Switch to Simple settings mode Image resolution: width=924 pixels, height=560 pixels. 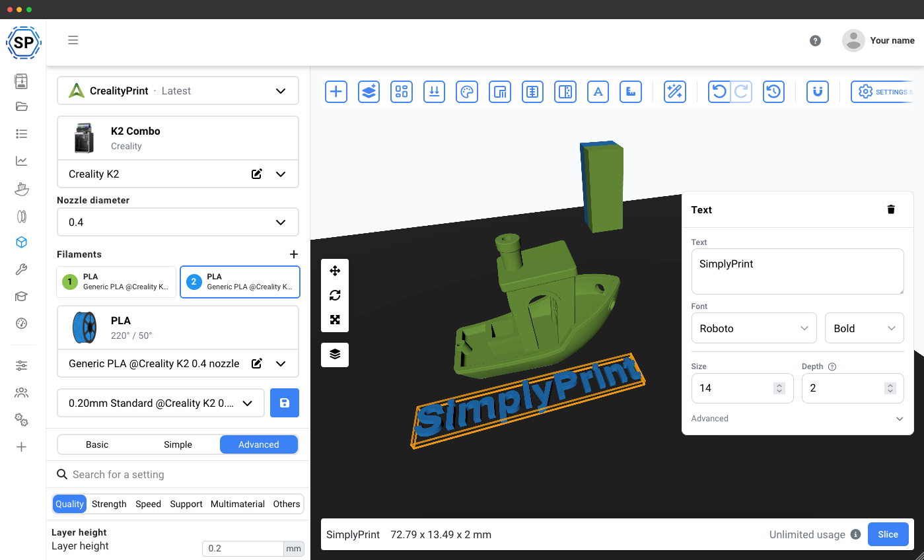coord(178,444)
